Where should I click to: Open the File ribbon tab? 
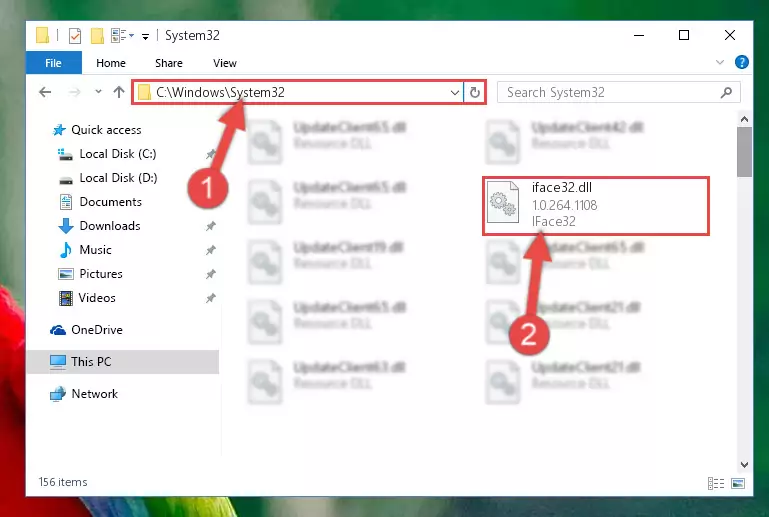(53, 63)
